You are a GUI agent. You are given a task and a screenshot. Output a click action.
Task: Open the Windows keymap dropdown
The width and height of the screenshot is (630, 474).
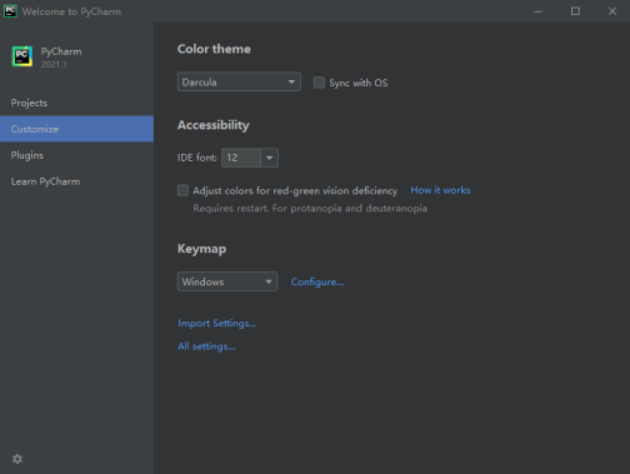[227, 282]
